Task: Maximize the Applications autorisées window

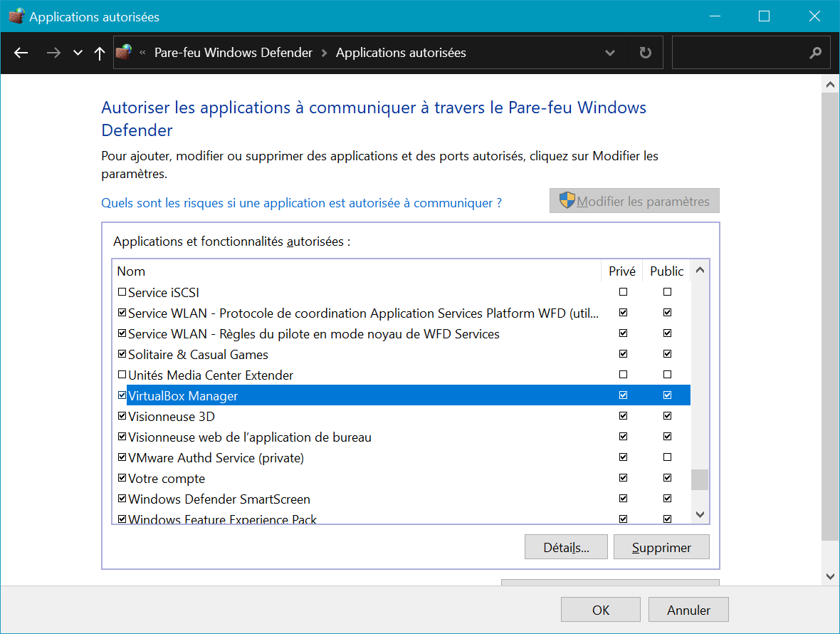Action: tap(764, 16)
